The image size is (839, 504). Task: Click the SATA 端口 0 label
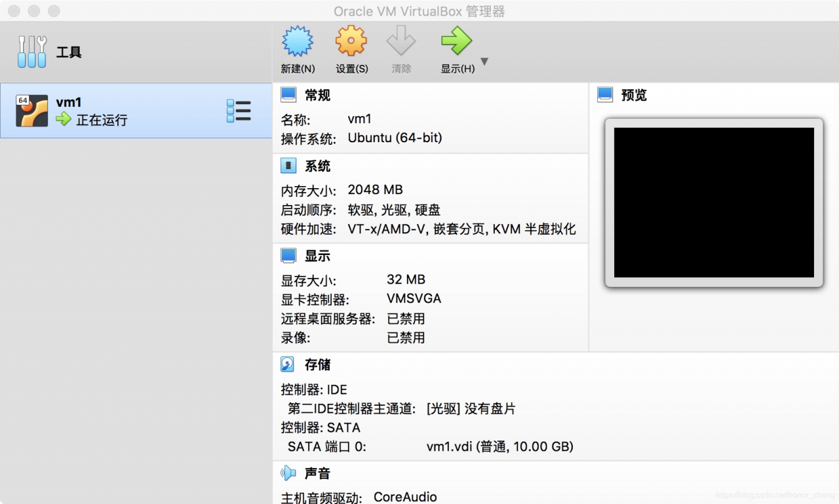click(327, 447)
